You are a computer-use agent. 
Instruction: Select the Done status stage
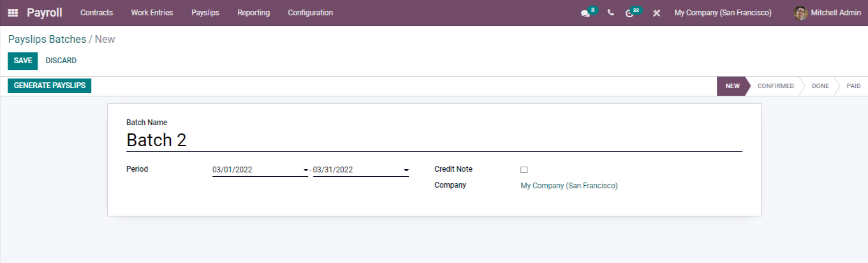(820, 86)
